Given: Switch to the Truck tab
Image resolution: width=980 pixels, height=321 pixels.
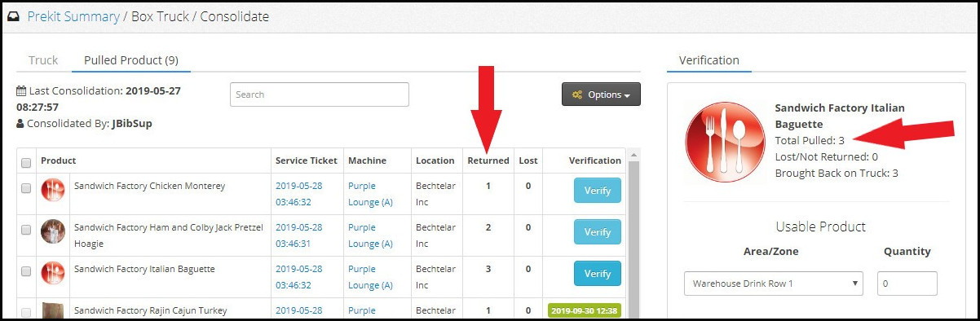Looking at the screenshot, I should coord(43,60).
